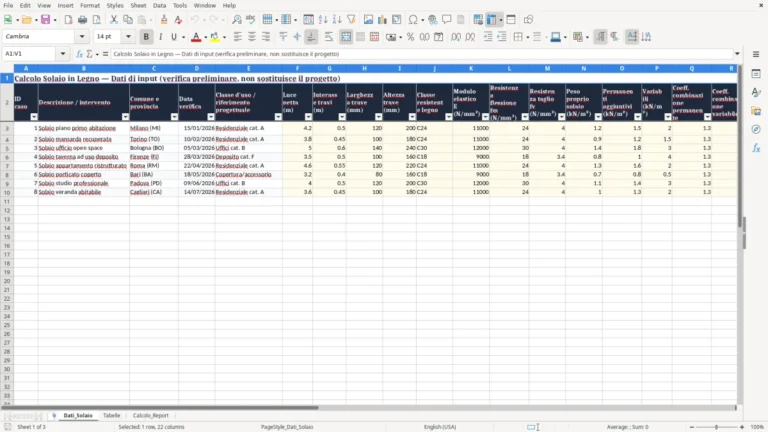768x432 pixels.
Task: Toggle the AutoFilter funnel
Action: tap(351, 20)
